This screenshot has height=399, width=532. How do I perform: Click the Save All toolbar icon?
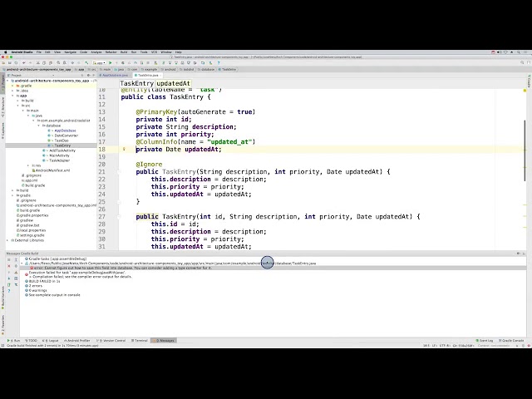point(10,63)
